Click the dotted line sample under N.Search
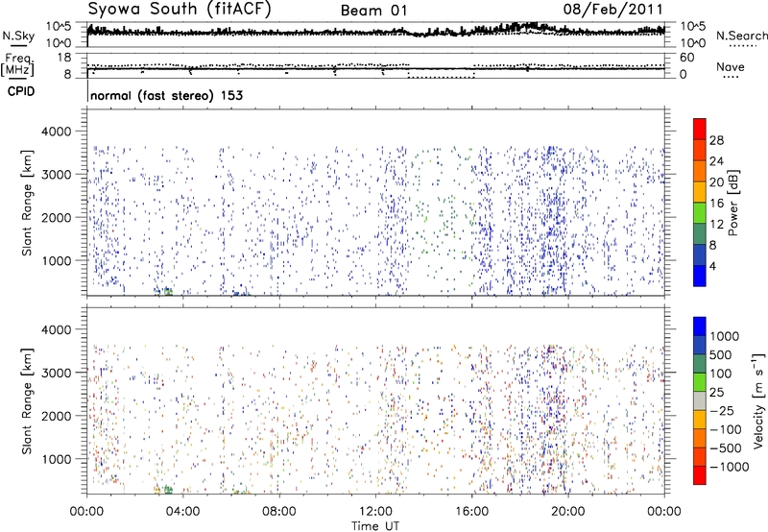768x532 pixels. (x=742, y=46)
